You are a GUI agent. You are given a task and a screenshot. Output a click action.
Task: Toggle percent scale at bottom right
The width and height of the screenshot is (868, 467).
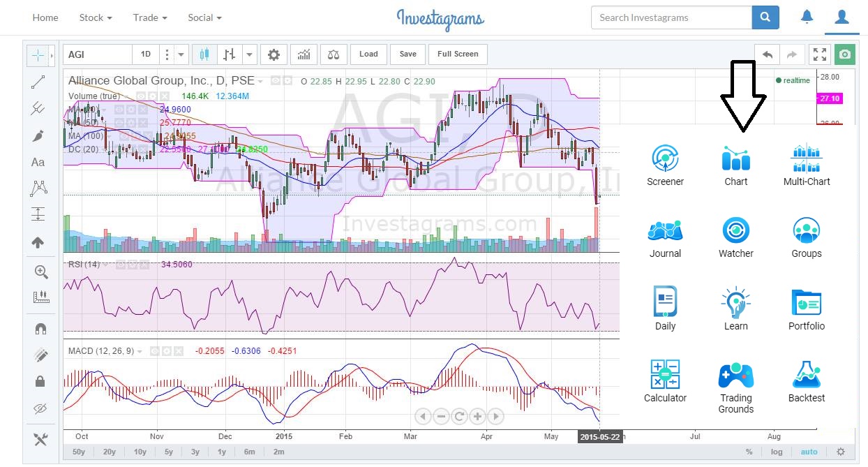tap(749, 452)
